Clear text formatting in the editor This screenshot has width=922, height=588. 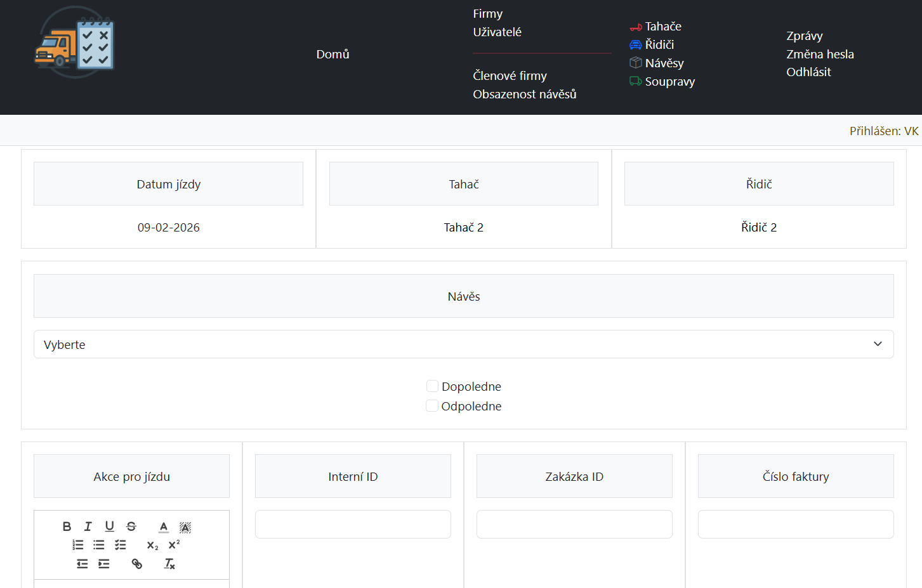pos(169,564)
